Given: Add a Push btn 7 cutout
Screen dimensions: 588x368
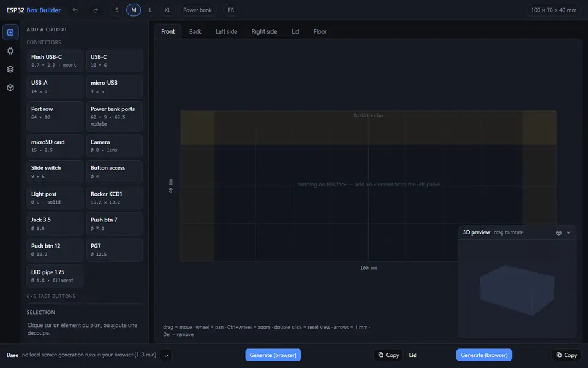Looking at the screenshot, I should (x=115, y=224).
